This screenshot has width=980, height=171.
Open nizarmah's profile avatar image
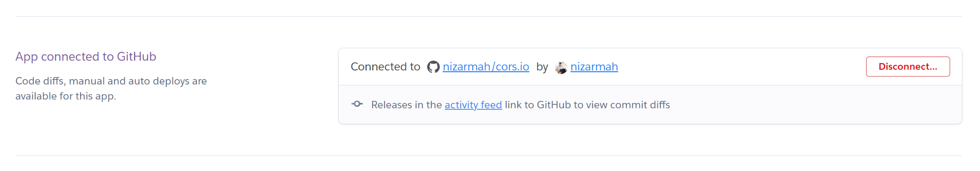tap(561, 67)
